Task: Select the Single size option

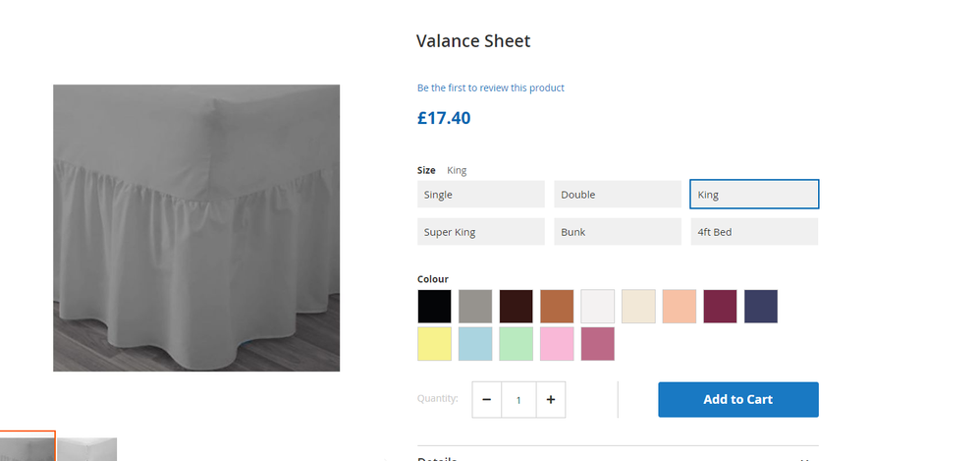Action: pos(480,195)
